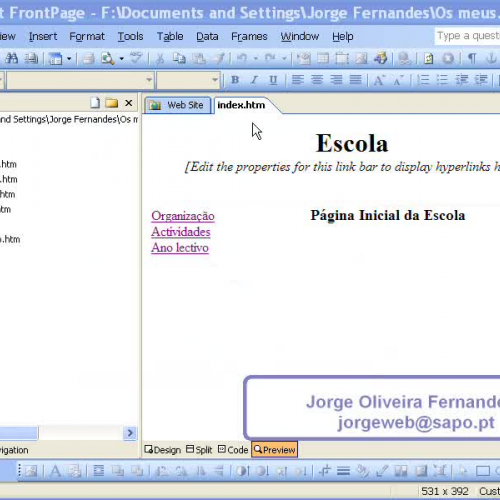Open the Font name combo box

(80, 80)
